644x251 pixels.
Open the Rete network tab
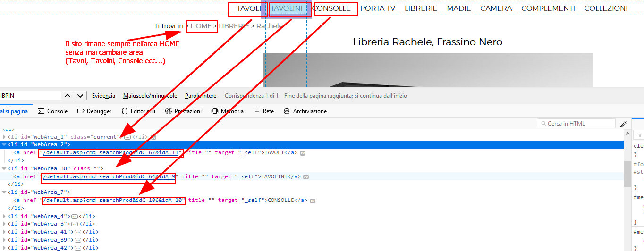pyautogui.click(x=264, y=111)
